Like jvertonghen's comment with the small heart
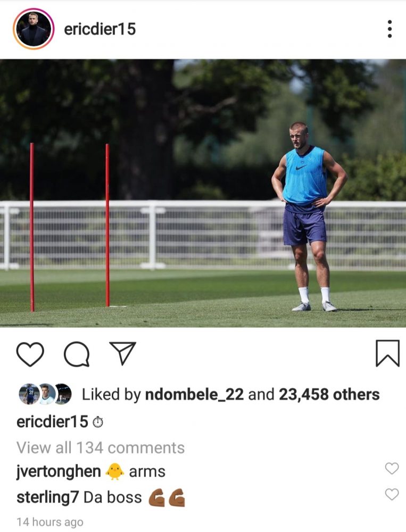 coord(392,469)
